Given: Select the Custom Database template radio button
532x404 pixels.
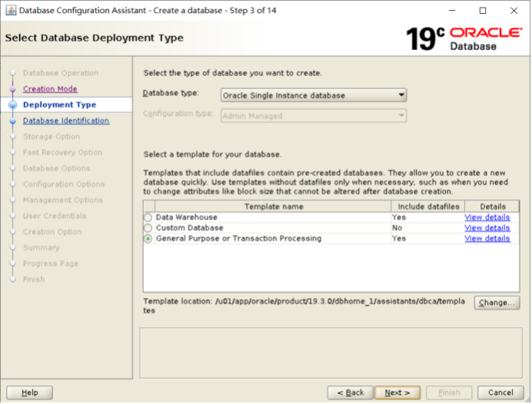Looking at the screenshot, I should 148,228.
